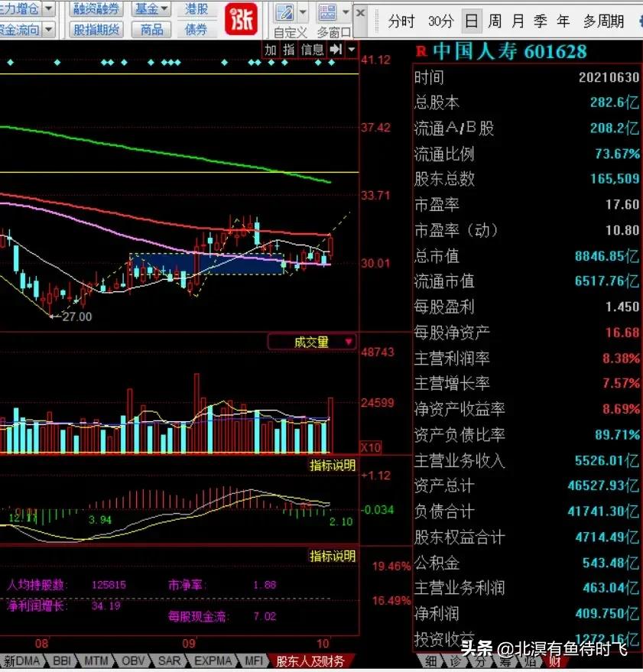Viewport: 643px width, 672px height.
Task: Open the 多窗口 multi-window icon
Action: 327,12
